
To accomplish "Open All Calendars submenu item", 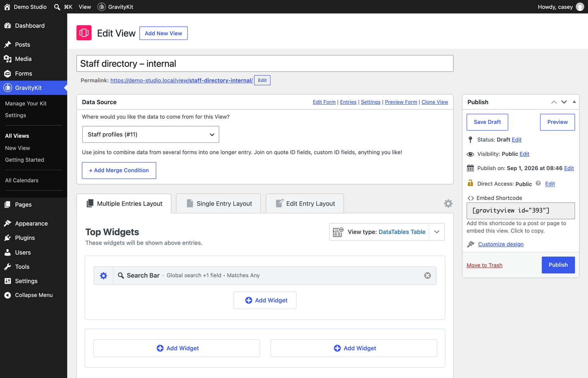I will [22, 180].
